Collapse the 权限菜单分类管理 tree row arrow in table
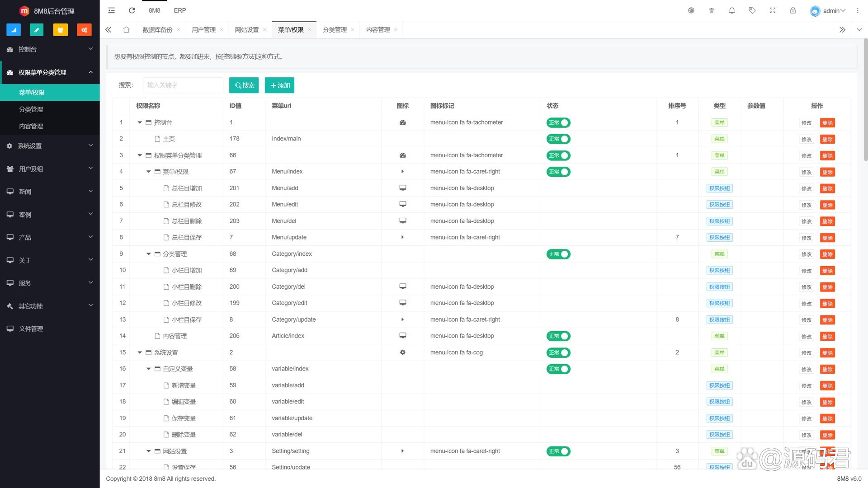The height and width of the screenshot is (488, 868). 140,155
